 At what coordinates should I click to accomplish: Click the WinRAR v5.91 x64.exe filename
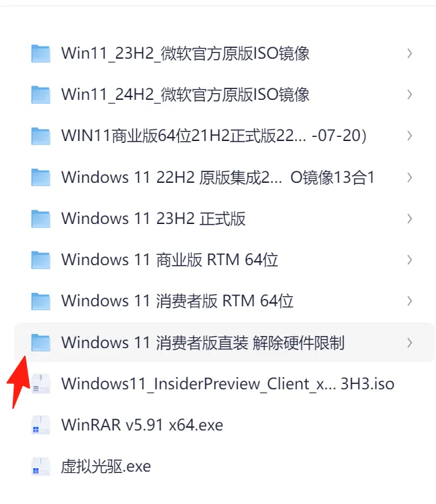[x=142, y=425]
